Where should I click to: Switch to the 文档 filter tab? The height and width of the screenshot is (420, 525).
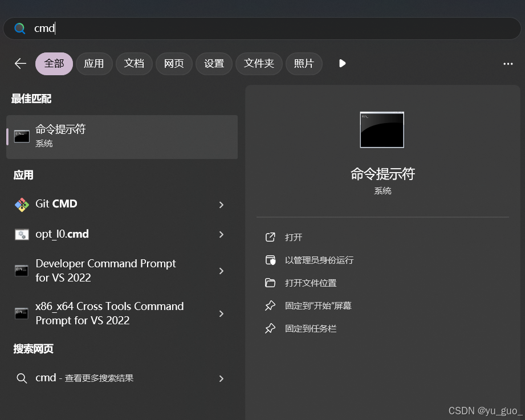(134, 64)
